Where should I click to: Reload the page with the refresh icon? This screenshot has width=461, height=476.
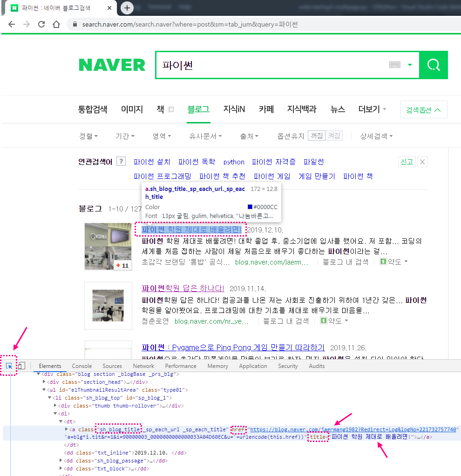pyautogui.click(x=41, y=24)
